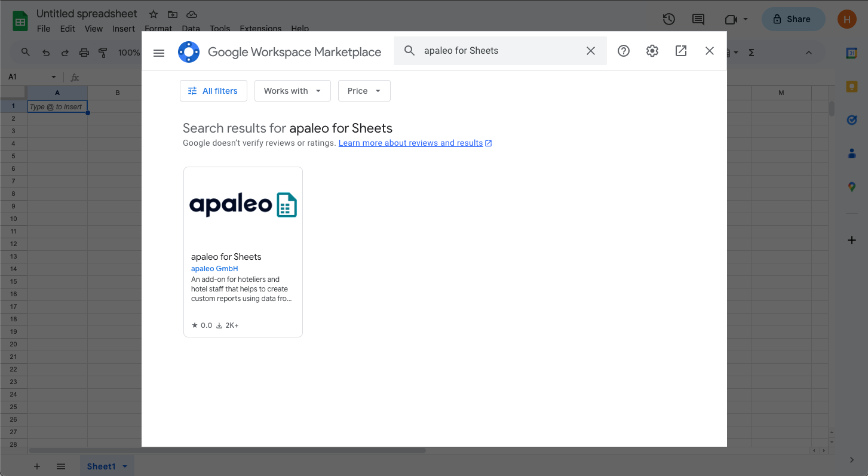Click the search magnifier icon in Marketplace
The width and height of the screenshot is (868, 476).
coord(409,51)
